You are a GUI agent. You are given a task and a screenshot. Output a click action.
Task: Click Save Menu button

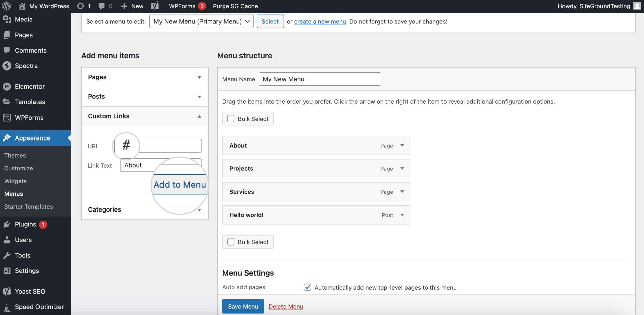[243, 306]
